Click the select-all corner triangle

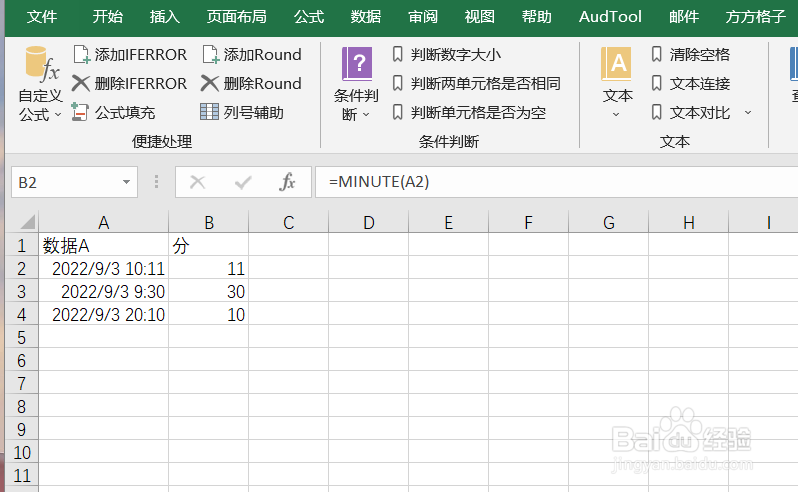[27, 222]
